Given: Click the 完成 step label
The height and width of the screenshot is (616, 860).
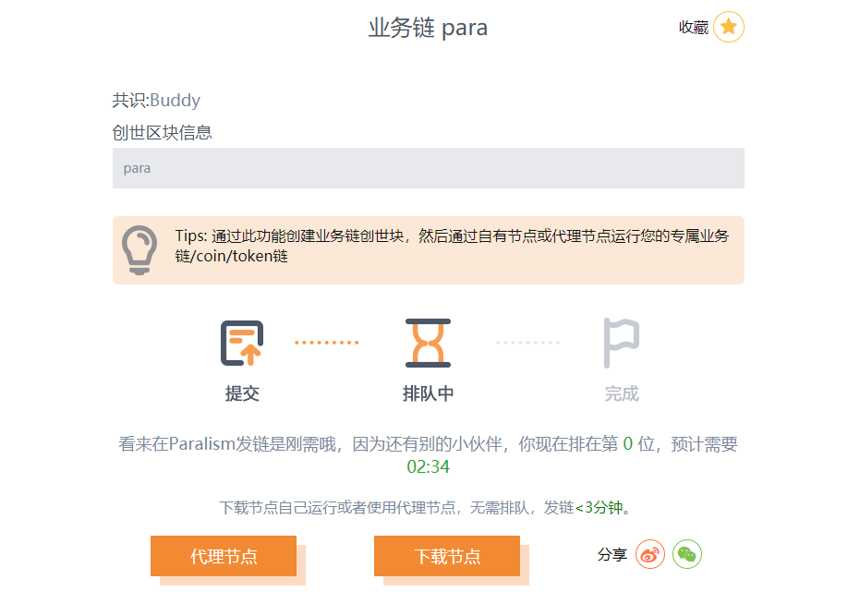Looking at the screenshot, I should 622,393.
